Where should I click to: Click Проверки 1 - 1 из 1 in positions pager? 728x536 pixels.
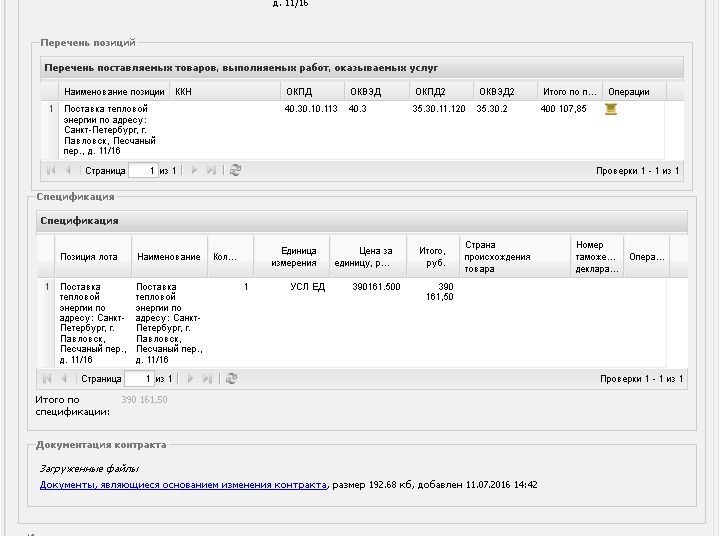[637, 170]
